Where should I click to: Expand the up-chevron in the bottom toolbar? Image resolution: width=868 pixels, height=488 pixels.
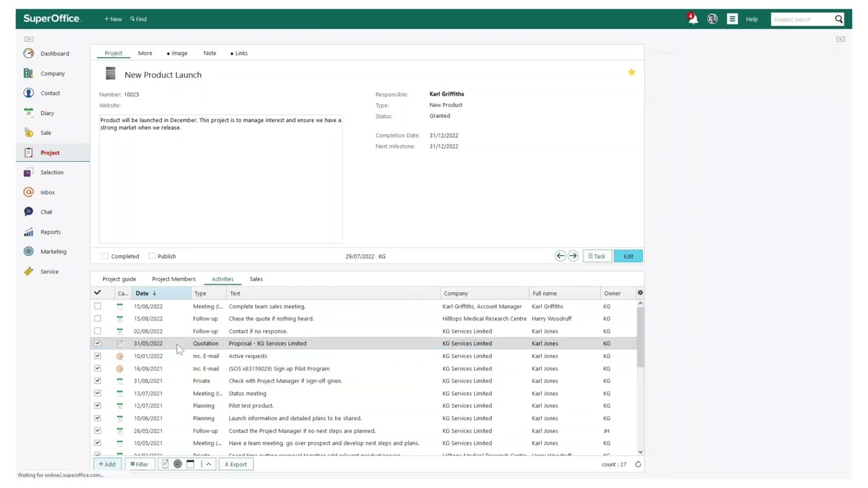pyautogui.click(x=209, y=464)
